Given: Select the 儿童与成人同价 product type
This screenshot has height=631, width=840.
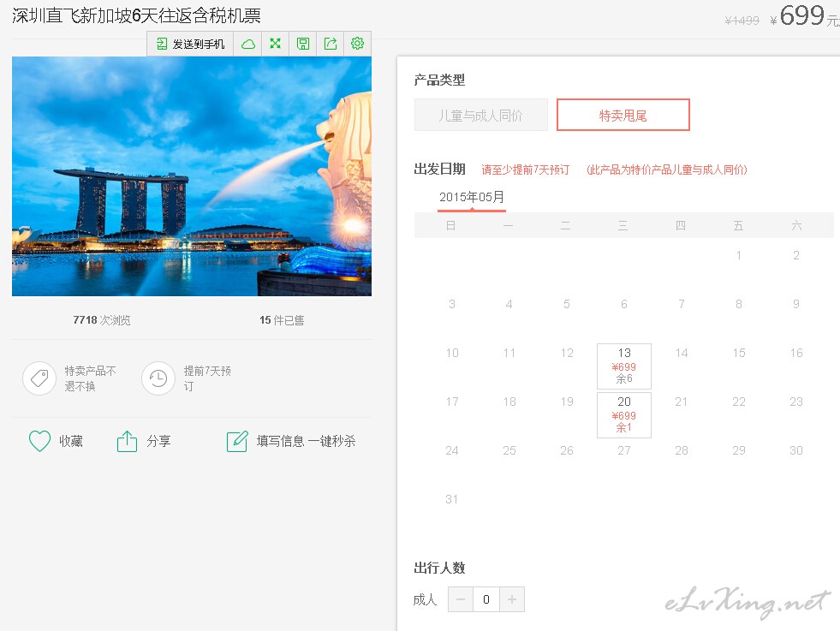Looking at the screenshot, I should [481, 115].
